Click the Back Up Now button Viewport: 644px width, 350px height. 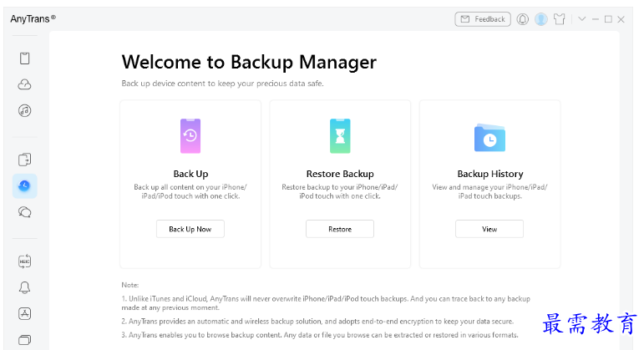point(190,229)
